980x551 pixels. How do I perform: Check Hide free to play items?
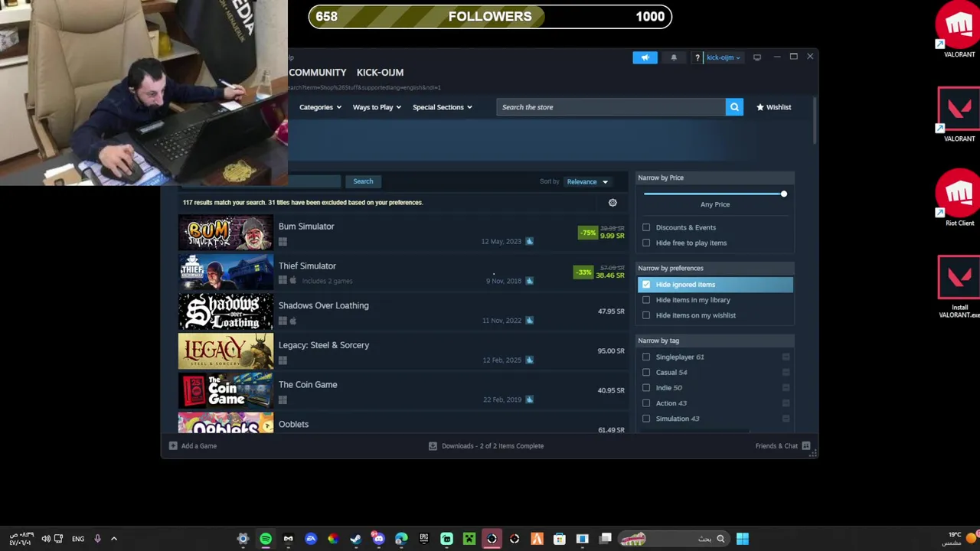point(646,243)
